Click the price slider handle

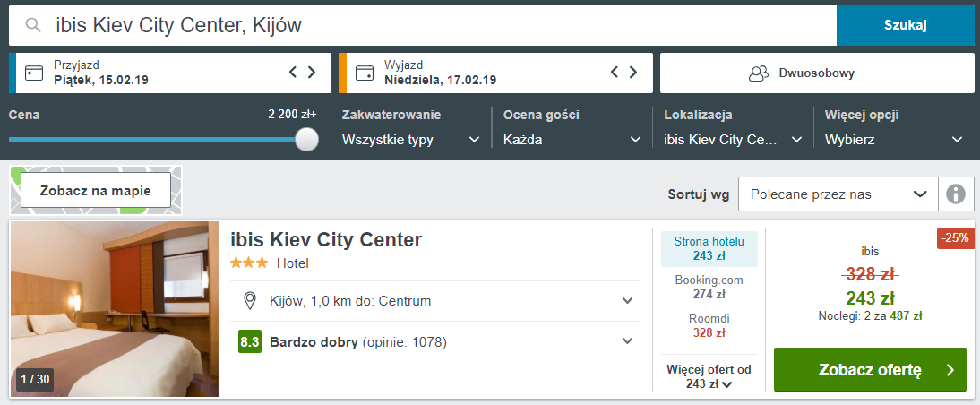pos(307,140)
